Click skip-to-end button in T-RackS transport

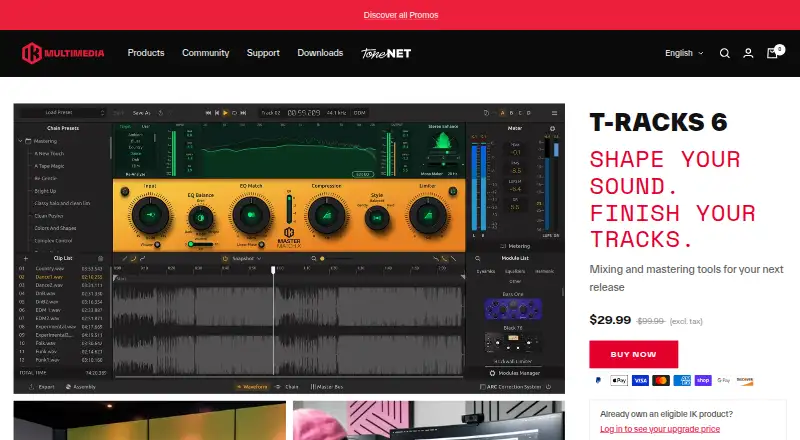click(243, 113)
